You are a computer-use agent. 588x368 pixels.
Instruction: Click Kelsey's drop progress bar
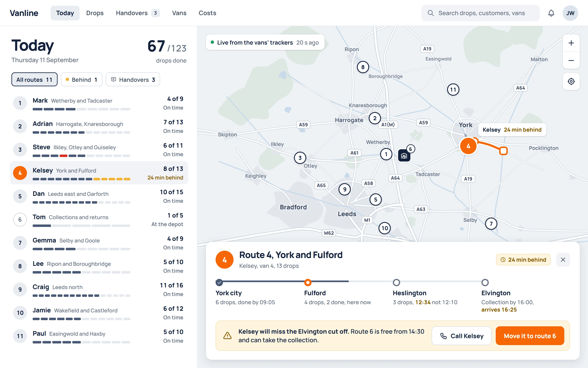[x=81, y=179]
